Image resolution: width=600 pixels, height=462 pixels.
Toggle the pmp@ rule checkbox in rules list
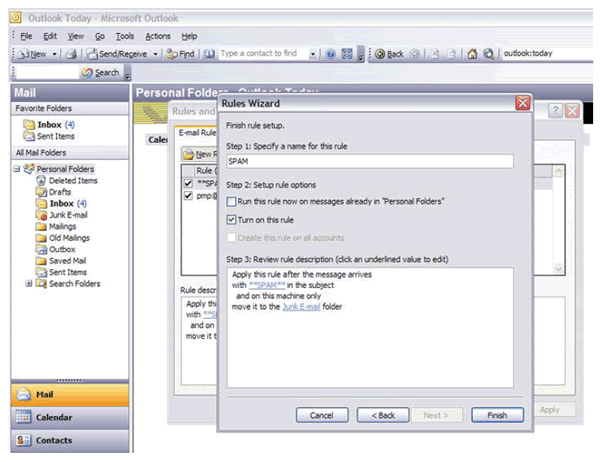[188, 196]
